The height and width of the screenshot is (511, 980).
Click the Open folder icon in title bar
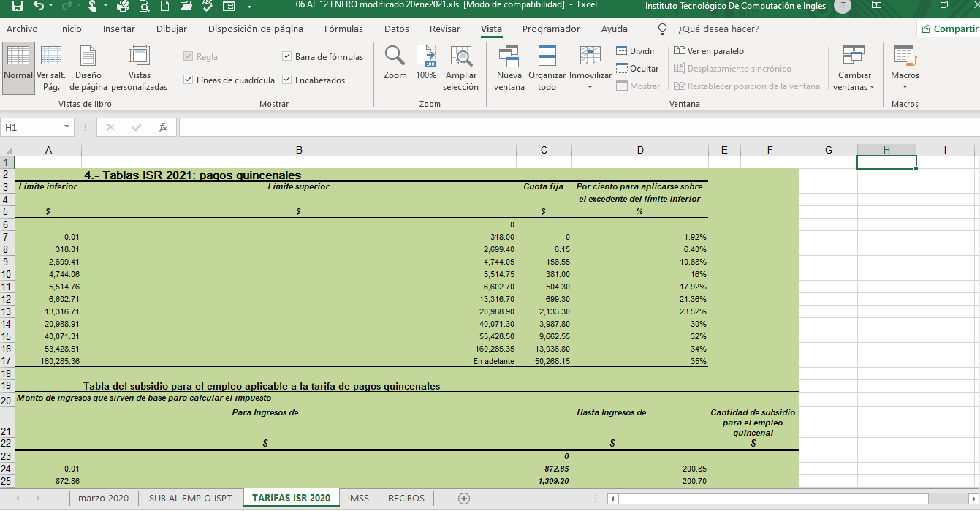coord(186,7)
